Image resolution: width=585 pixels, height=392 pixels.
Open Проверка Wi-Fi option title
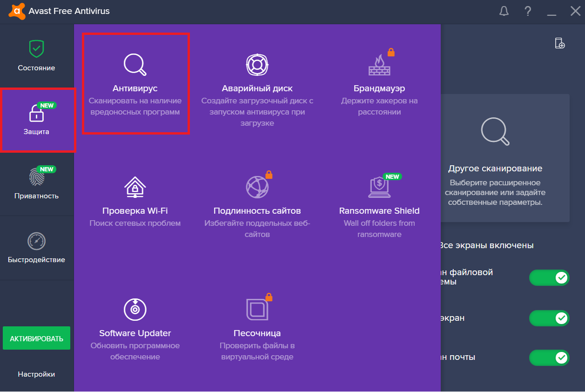pos(135,211)
